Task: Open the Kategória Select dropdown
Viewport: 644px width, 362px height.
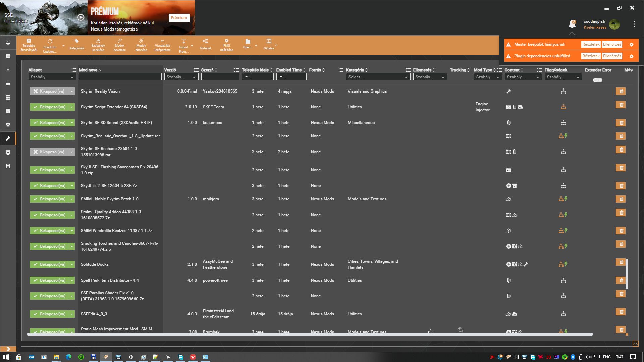Action: [x=378, y=77]
